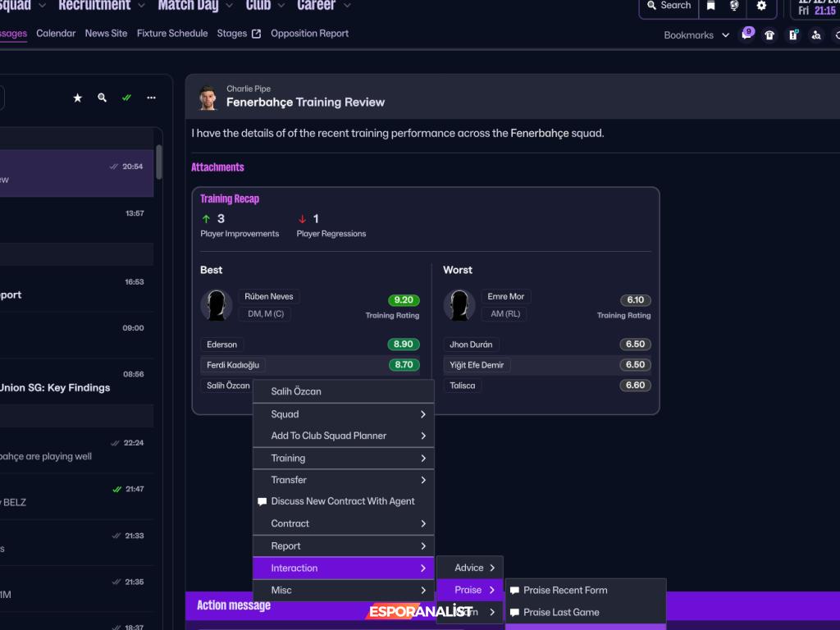Open the messages notification bubble showing 9
The width and height of the screenshot is (840, 630).
(748, 35)
